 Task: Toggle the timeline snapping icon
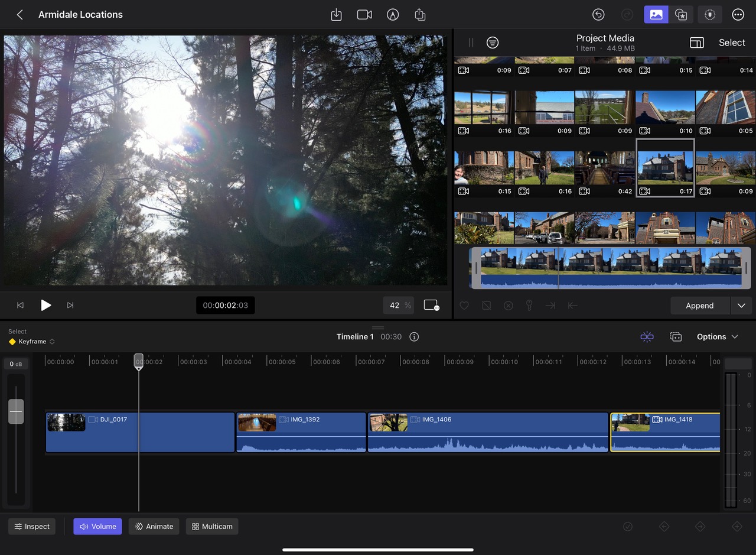(647, 337)
